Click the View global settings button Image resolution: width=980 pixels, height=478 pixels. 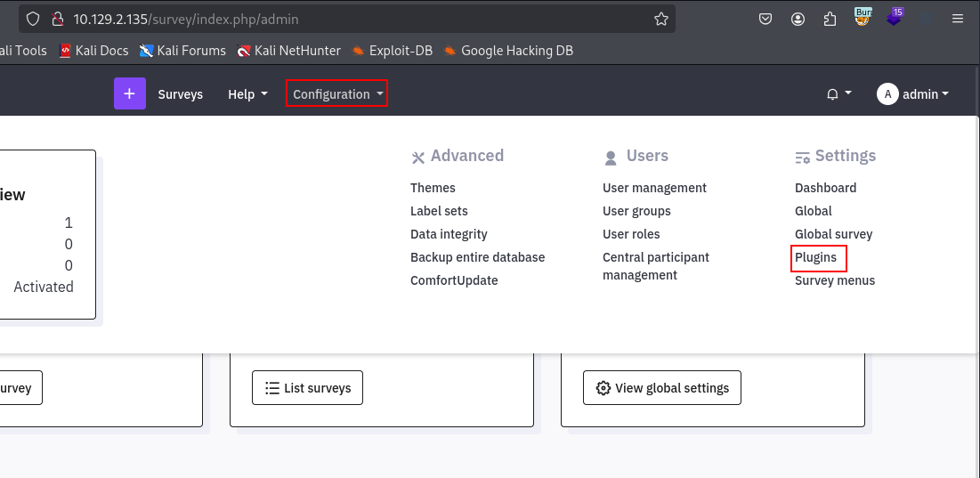click(x=662, y=388)
